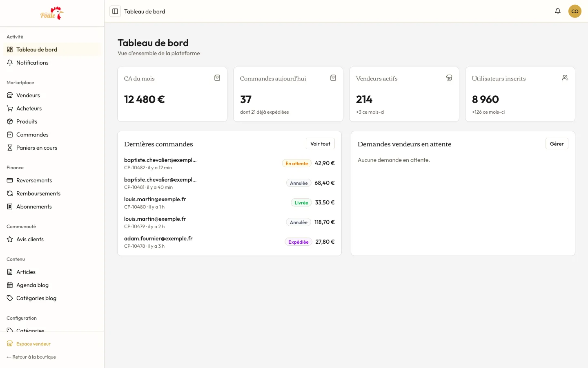This screenshot has width=588, height=368.
Task: Select Agenda blog in sidebar
Action: 51,285
